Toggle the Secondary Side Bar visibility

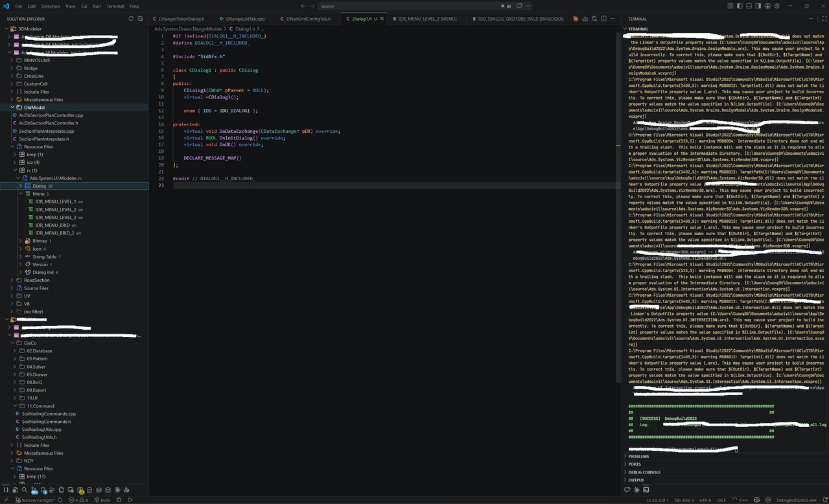pyautogui.click(x=758, y=6)
